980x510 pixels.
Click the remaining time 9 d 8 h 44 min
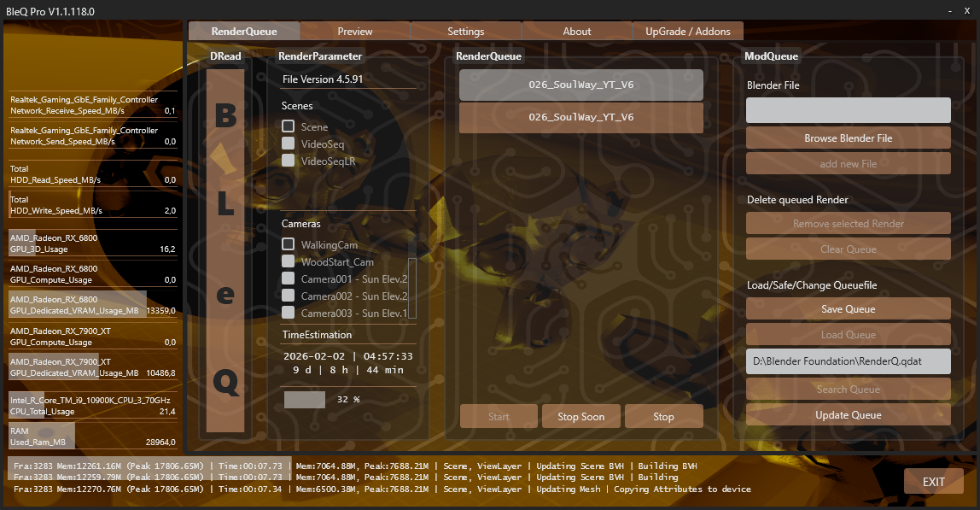click(x=348, y=370)
